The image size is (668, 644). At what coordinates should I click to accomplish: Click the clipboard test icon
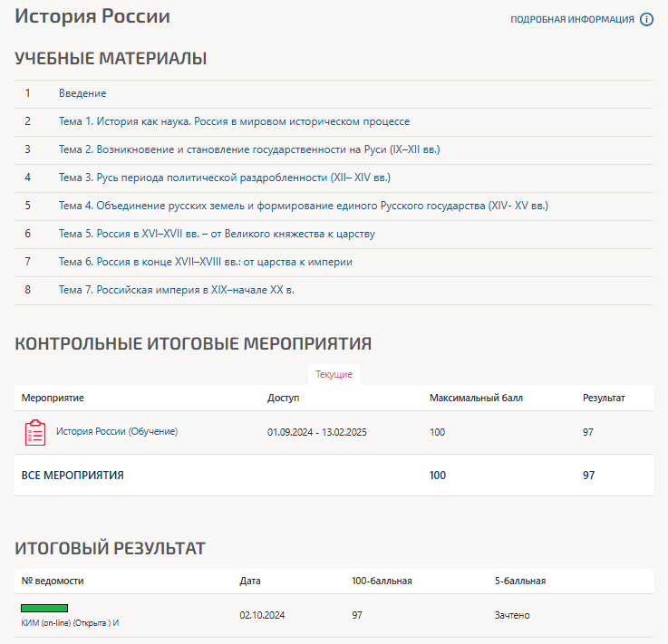tap(34, 432)
